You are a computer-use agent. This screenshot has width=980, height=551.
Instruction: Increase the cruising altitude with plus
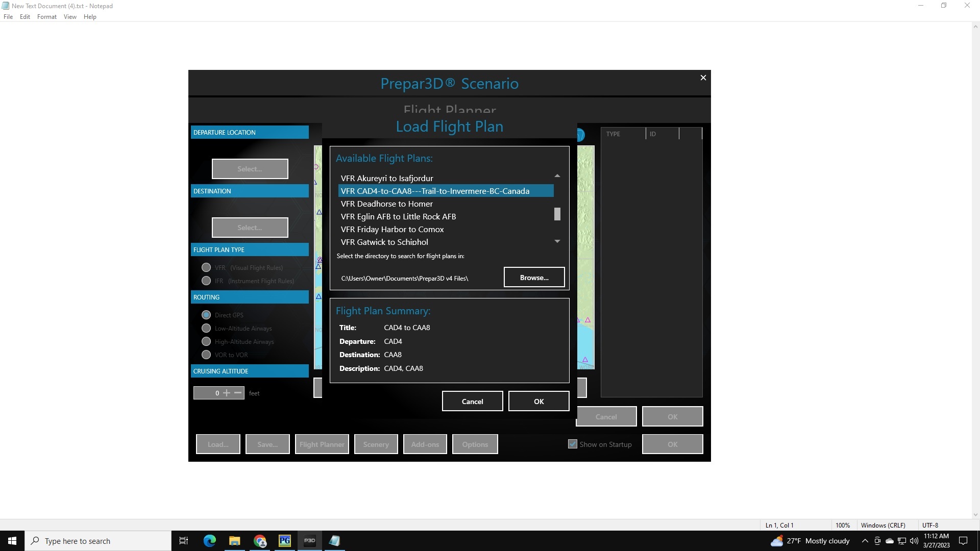click(227, 393)
